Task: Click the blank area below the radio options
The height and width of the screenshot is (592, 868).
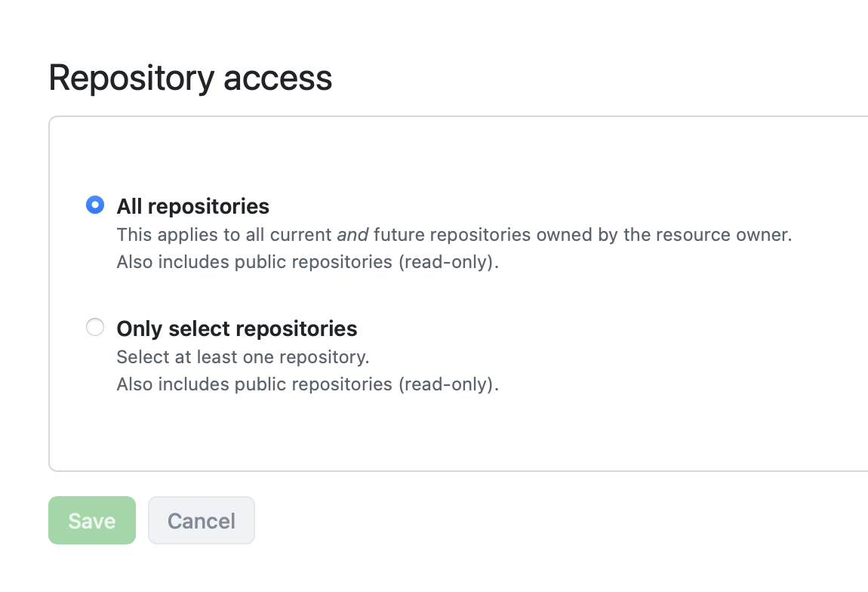Action: [453, 430]
